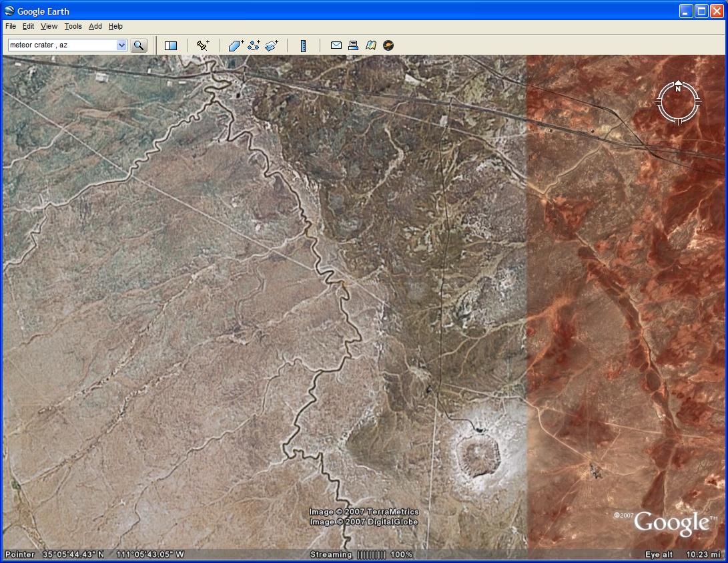The height and width of the screenshot is (563, 728).
Task: Open the View menu
Action: point(49,27)
